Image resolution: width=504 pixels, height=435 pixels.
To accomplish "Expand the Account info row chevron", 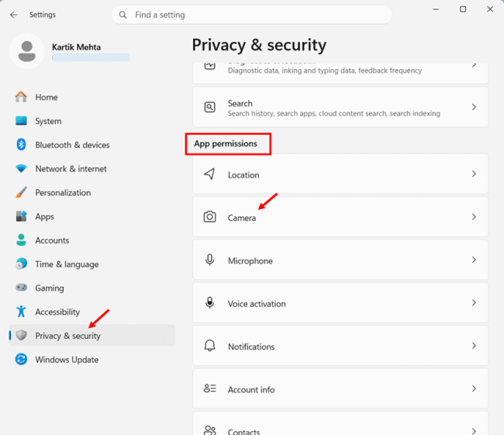I will click(x=474, y=388).
